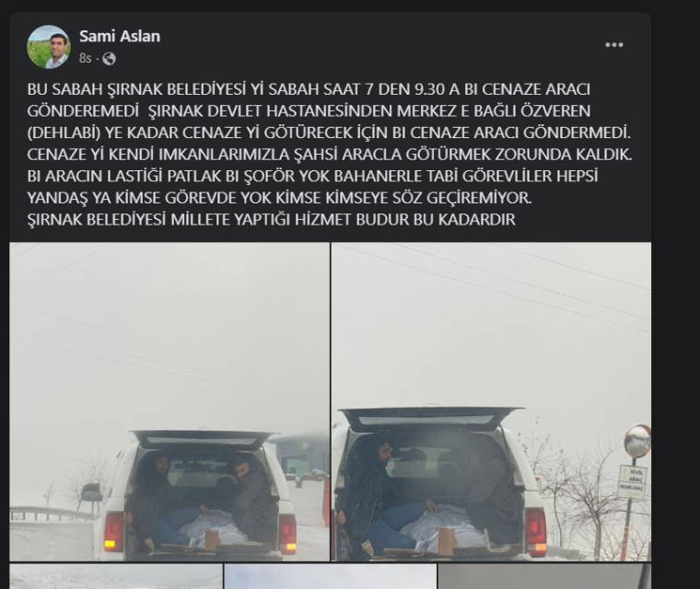Click the last line ŞIRNAK BELEDİYESİ MİLLETE
The height and width of the screenshot is (589, 700).
pos(272,220)
